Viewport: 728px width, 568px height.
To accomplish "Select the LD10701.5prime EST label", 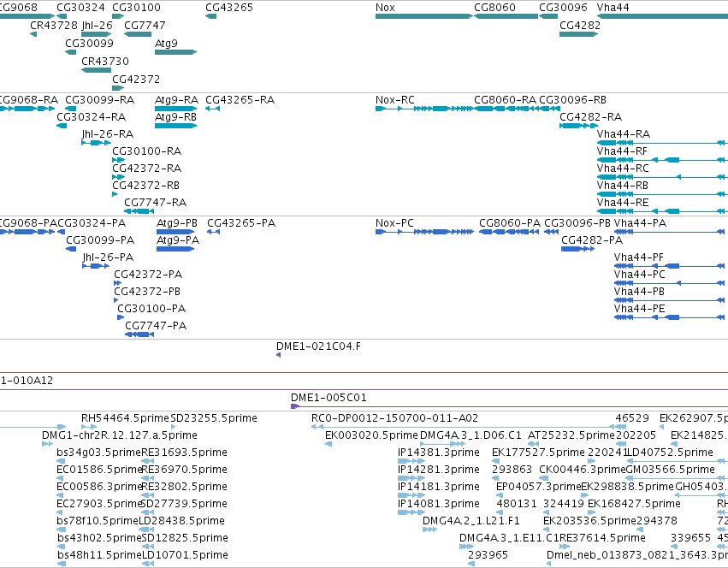I will click(185, 554).
